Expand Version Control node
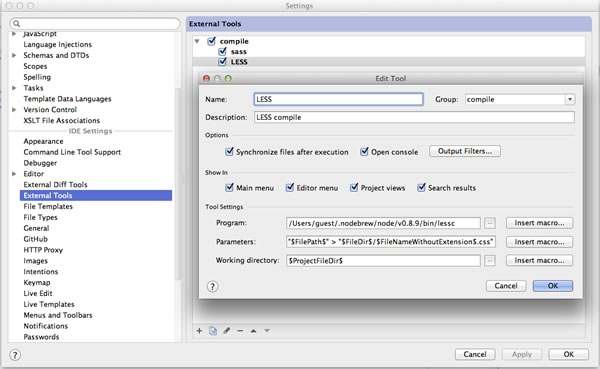Viewport: 600px width, 369px height. [14, 110]
